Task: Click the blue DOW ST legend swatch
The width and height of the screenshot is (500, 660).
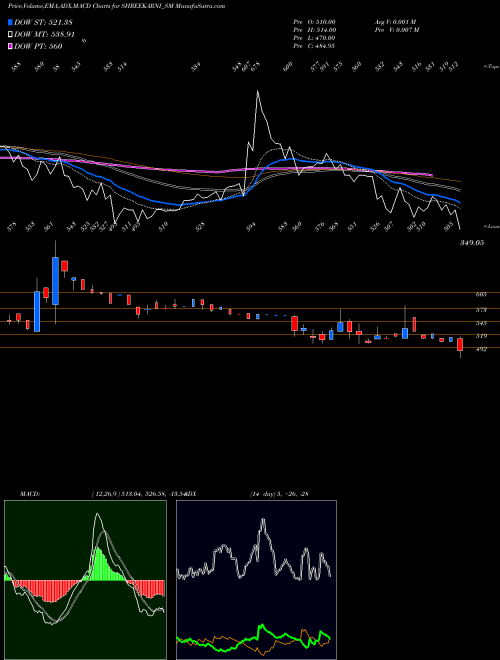Action: (11, 22)
